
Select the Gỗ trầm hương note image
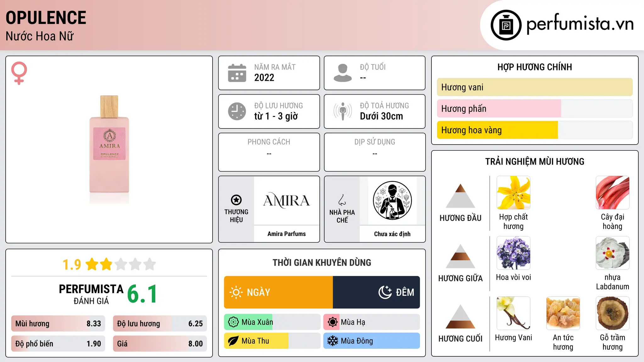coord(613,313)
